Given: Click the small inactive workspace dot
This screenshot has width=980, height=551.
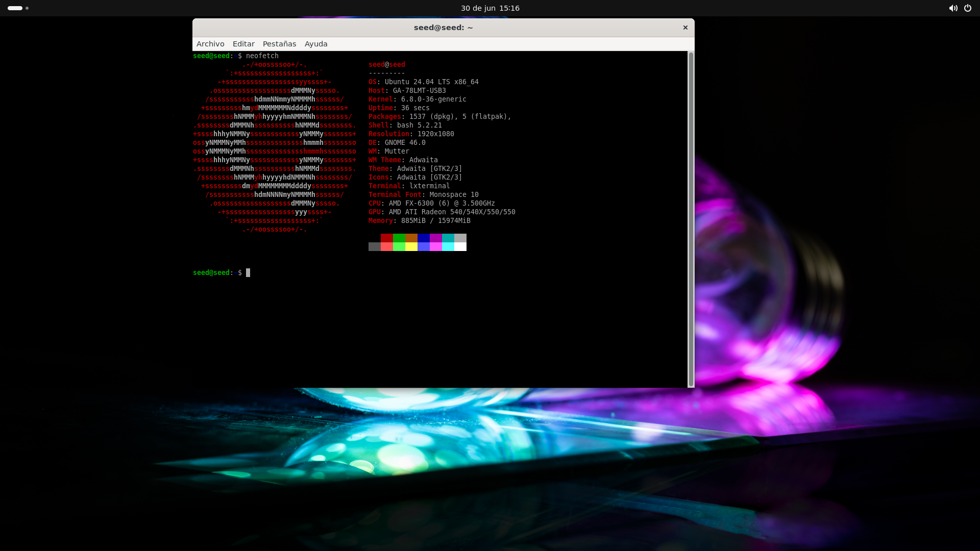Looking at the screenshot, I should [x=27, y=8].
